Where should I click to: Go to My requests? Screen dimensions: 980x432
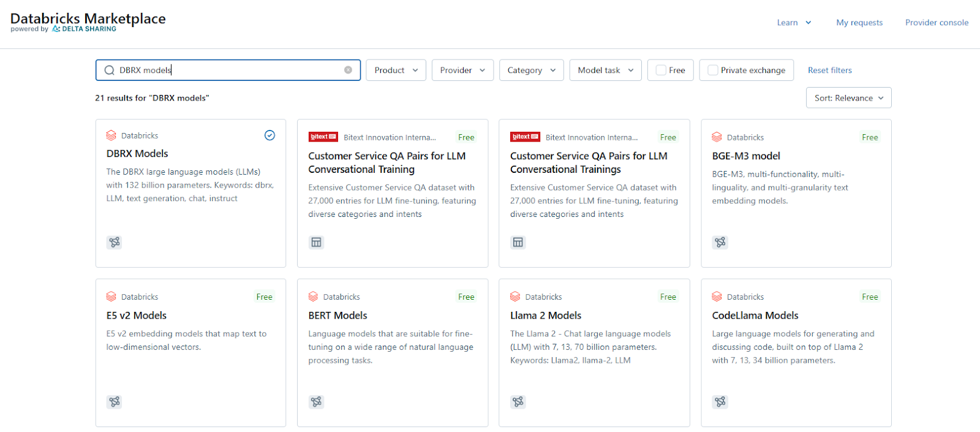(x=859, y=23)
